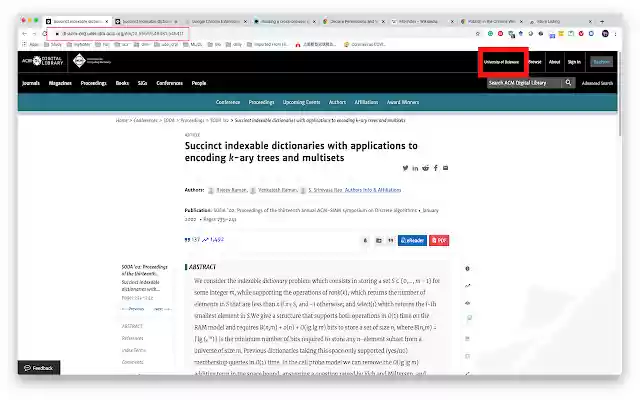640x400 pixels.
Task: Open the article in eReader
Action: (412, 240)
